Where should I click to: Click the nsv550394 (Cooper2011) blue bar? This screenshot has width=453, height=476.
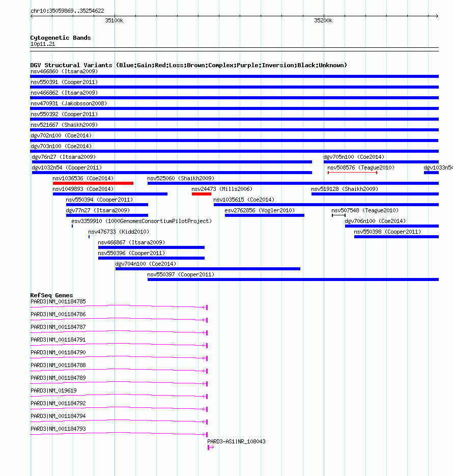[107, 205]
